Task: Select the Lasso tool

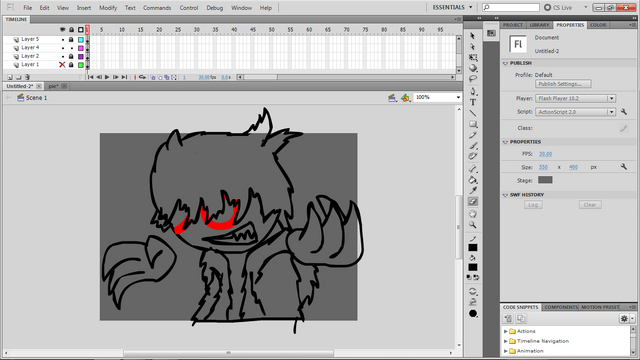Action: pyautogui.click(x=473, y=79)
